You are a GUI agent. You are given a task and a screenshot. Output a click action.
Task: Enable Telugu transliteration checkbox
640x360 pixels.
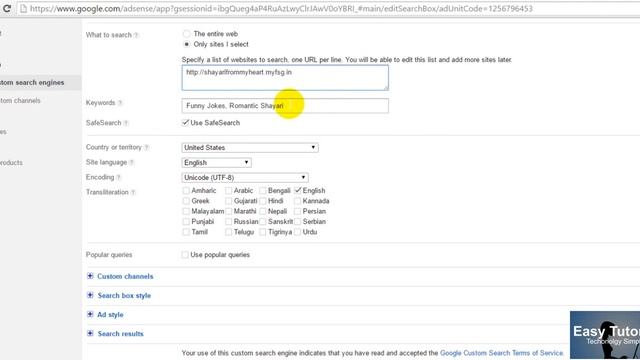(x=229, y=232)
